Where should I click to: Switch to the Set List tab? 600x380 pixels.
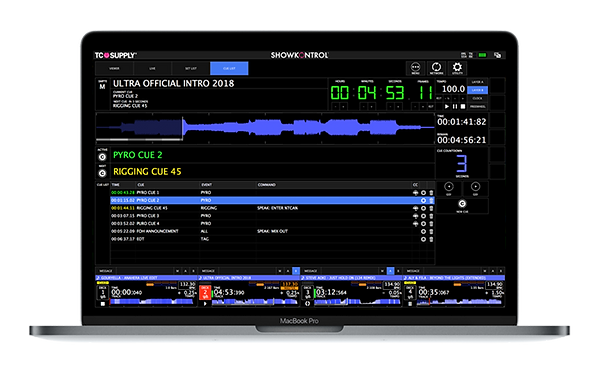pos(191,68)
